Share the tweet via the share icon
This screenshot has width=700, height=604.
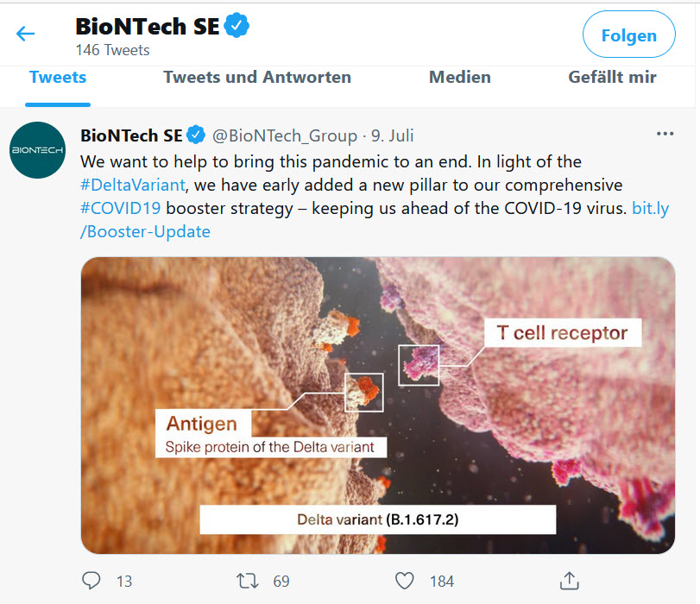(x=569, y=580)
